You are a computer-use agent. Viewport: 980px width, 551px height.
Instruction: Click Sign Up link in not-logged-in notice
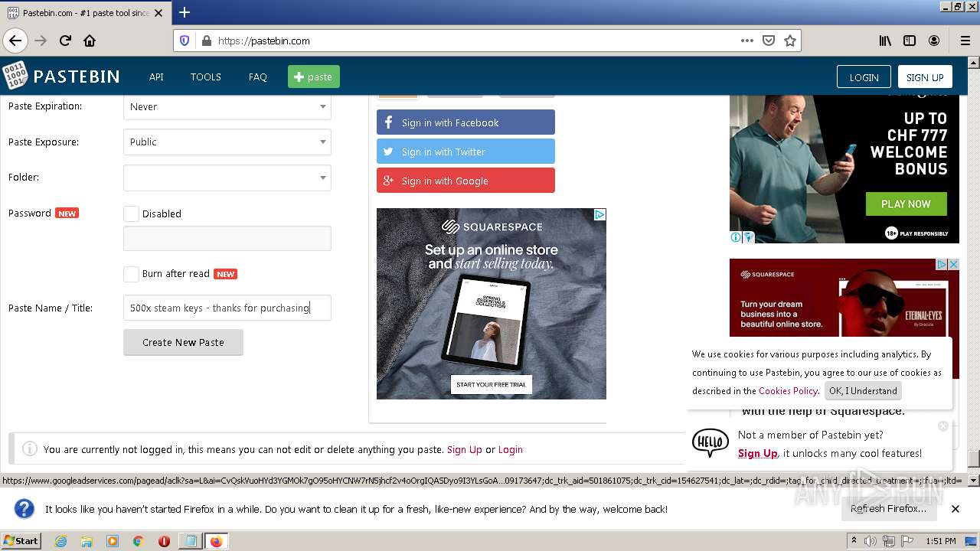click(465, 449)
